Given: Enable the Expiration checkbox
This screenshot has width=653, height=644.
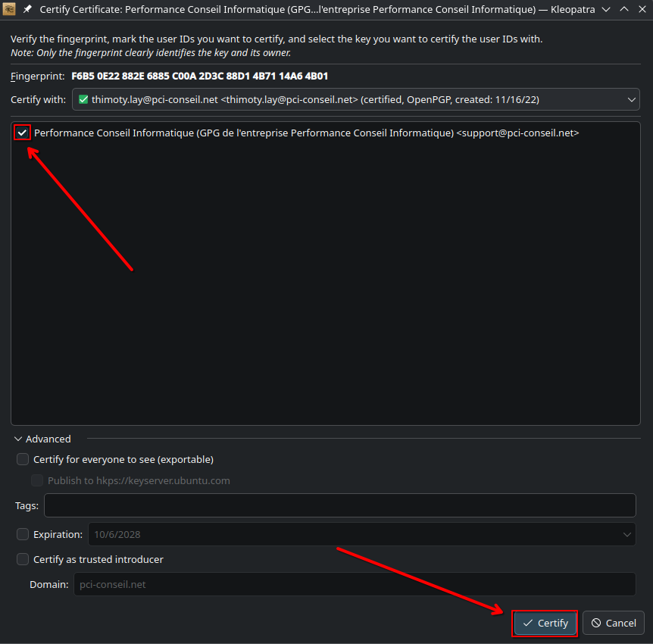Looking at the screenshot, I should 23,534.
